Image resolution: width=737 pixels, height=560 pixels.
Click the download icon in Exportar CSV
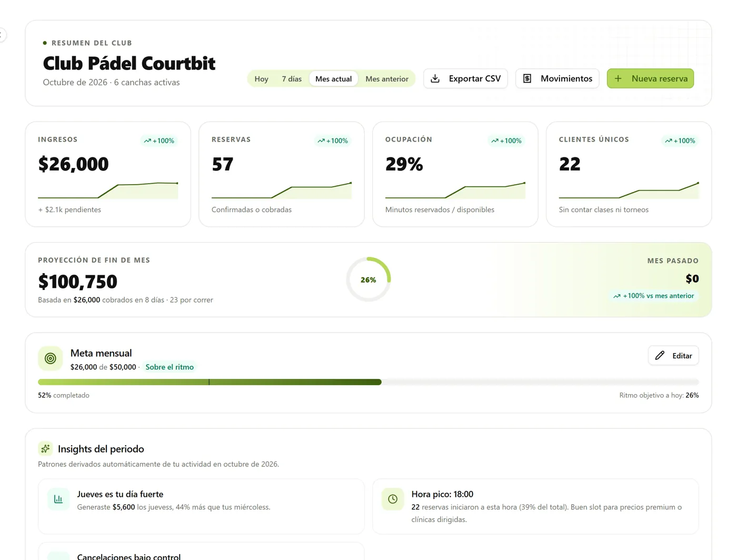click(x=435, y=78)
